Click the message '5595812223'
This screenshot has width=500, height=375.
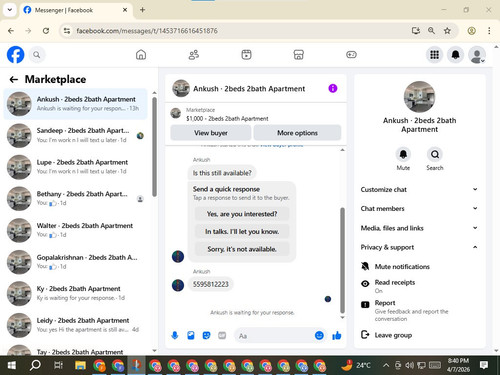211,284
